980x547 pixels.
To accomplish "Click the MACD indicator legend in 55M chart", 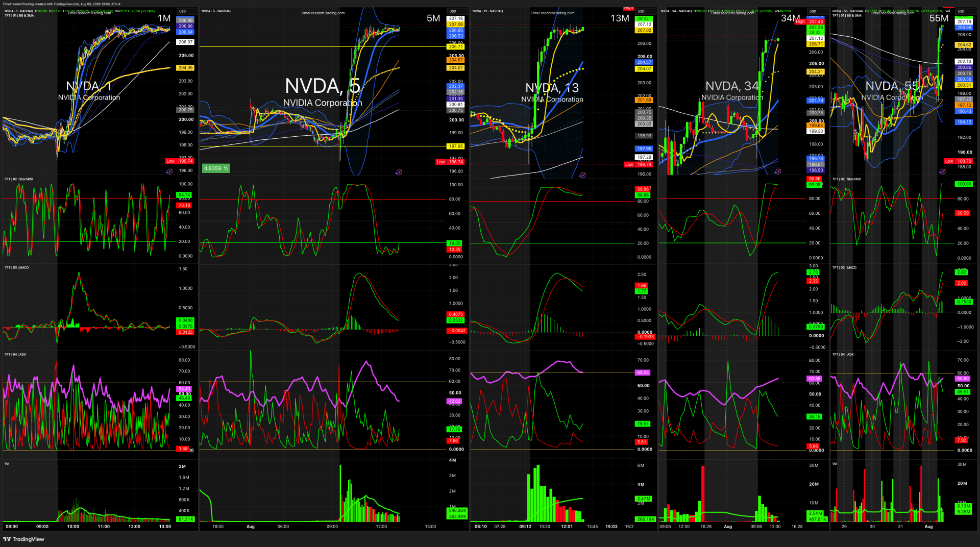I will pyautogui.click(x=845, y=267).
